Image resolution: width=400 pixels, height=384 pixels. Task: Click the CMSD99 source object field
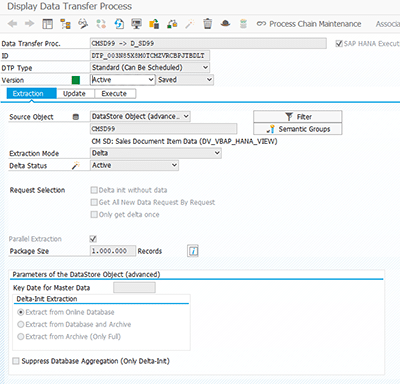click(164, 129)
